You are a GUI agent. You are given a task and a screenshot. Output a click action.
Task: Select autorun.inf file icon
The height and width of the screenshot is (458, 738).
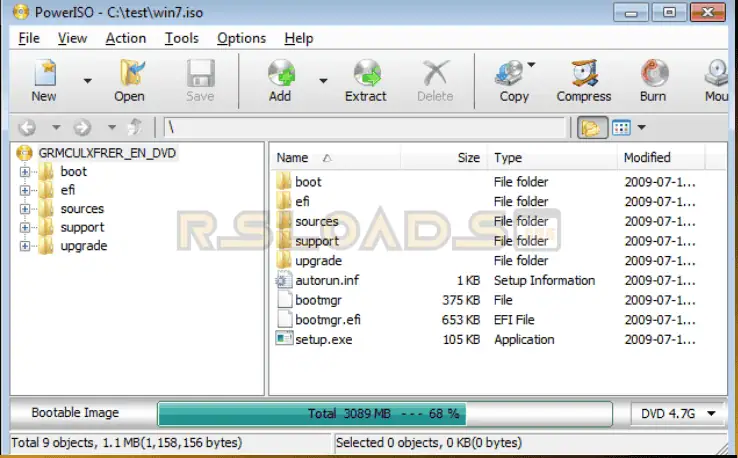(284, 281)
